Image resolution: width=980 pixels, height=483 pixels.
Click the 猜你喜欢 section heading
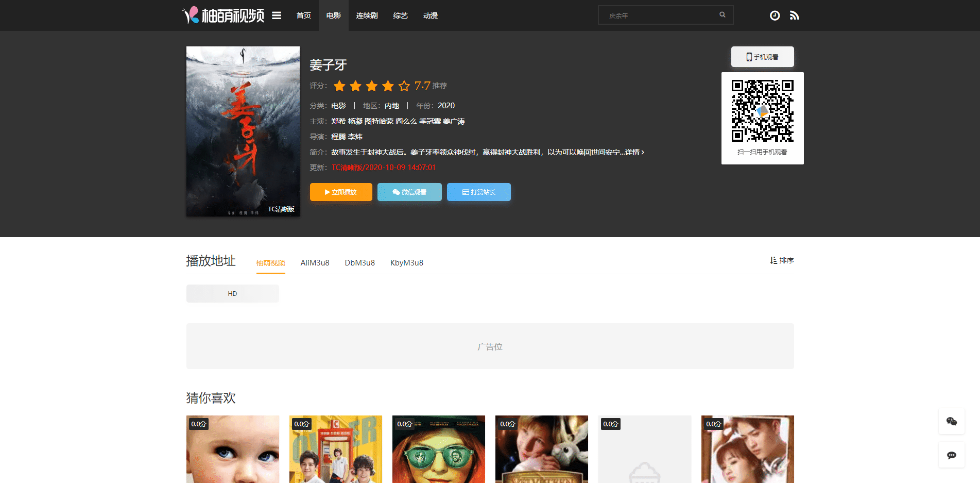coord(211,398)
